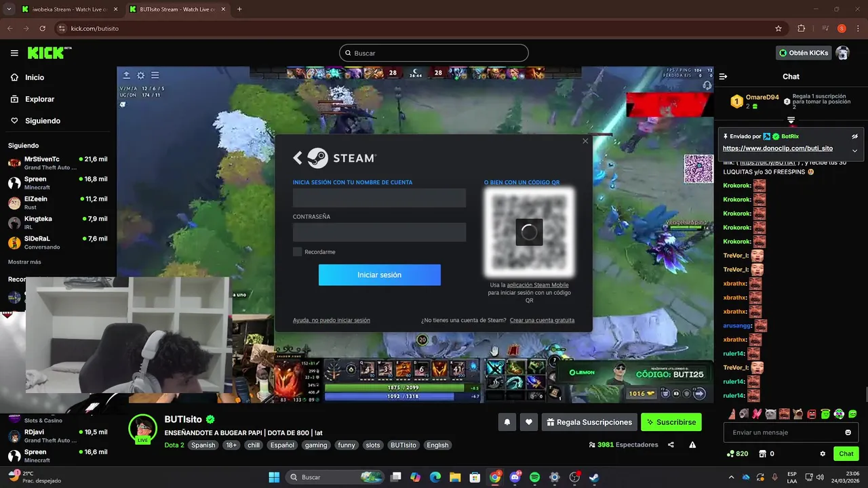Click the BUTIsito channel avatar
868x488 pixels.
click(x=142, y=428)
